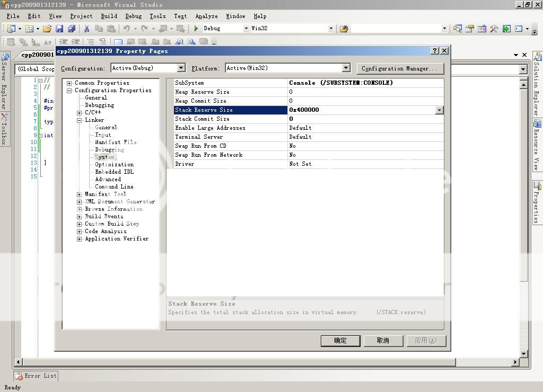Select the Heap Reserve Size value field
Image resolution: width=543 pixels, height=392 pixels.
[x=365, y=92]
